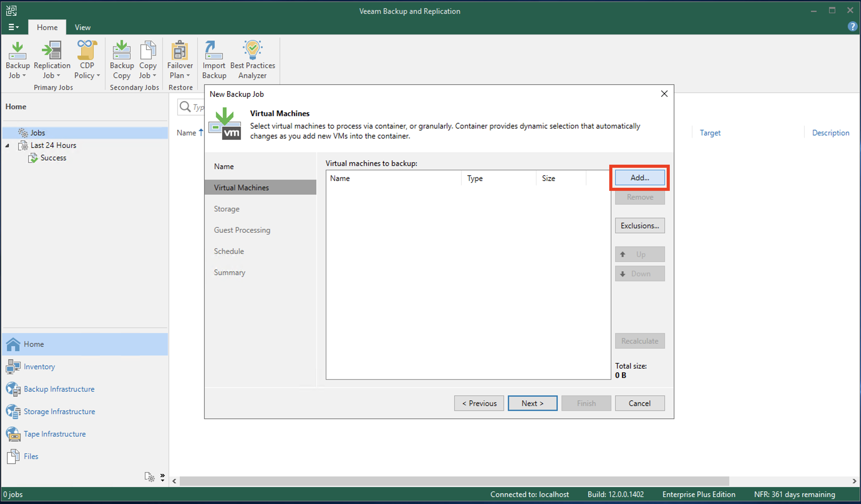Sort VM list by Size column
The image size is (861, 504).
(561, 178)
